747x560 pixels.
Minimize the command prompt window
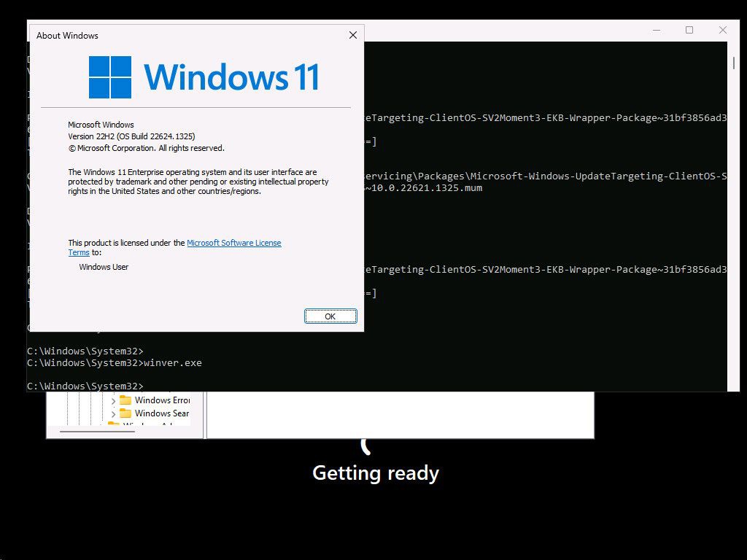point(657,30)
